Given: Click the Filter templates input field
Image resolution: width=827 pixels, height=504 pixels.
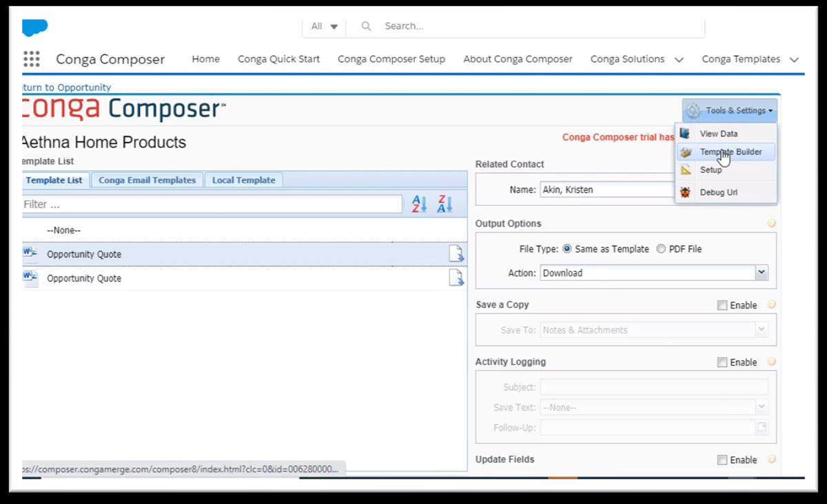Looking at the screenshot, I should 212,204.
